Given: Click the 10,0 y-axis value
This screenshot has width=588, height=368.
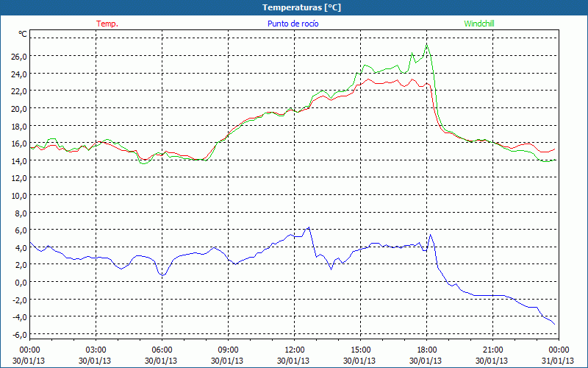Looking at the screenshot, I should (x=20, y=196).
